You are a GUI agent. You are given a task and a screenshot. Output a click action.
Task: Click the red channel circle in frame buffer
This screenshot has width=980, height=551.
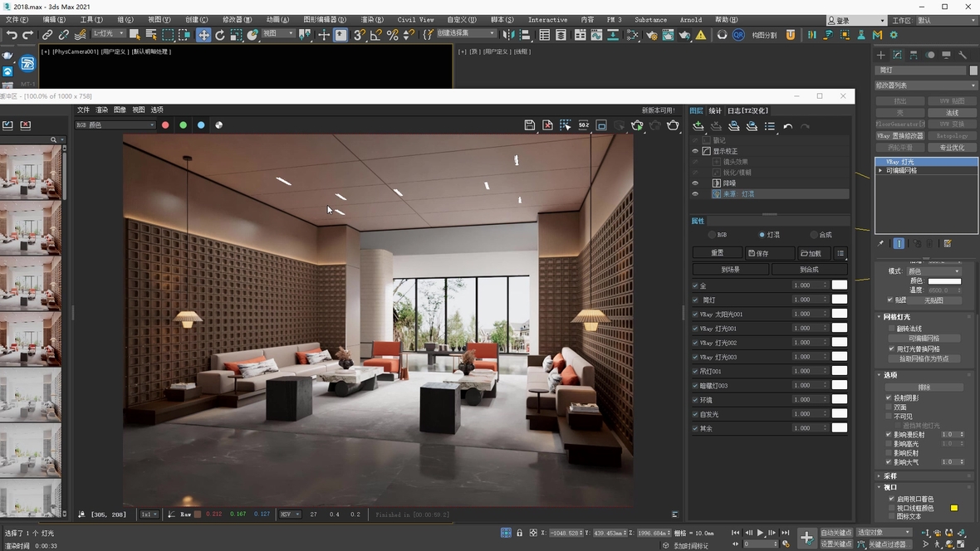[165, 125]
